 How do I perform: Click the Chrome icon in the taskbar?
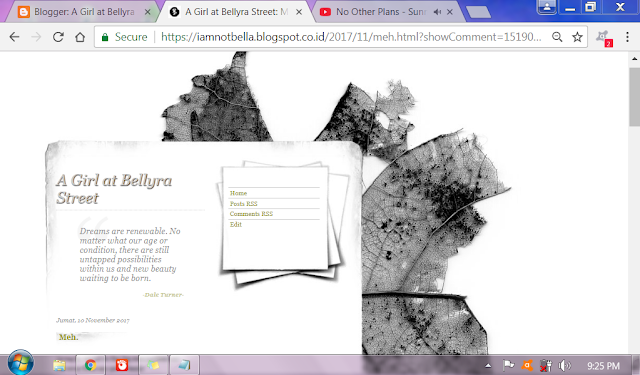pyautogui.click(x=91, y=365)
